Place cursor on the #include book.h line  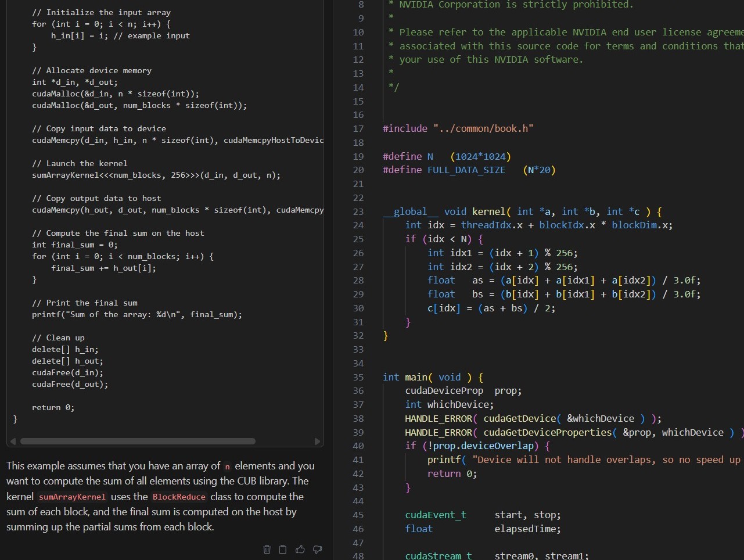click(458, 128)
